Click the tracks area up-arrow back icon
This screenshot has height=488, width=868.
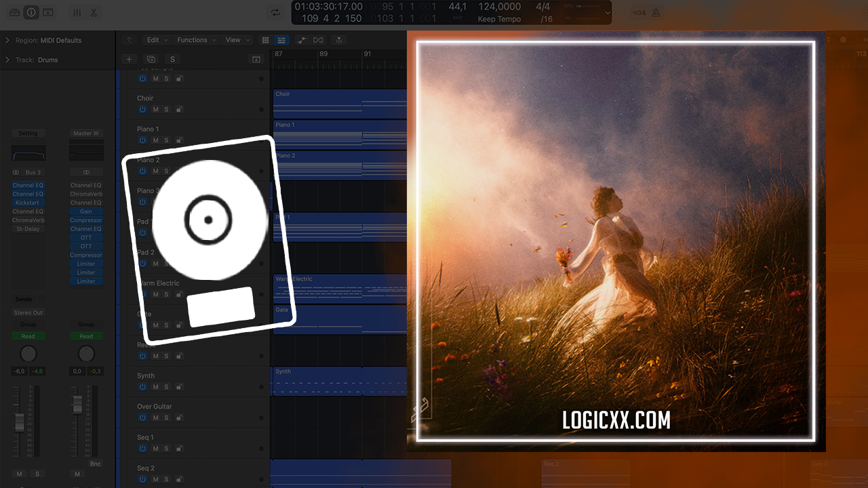pos(130,40)
